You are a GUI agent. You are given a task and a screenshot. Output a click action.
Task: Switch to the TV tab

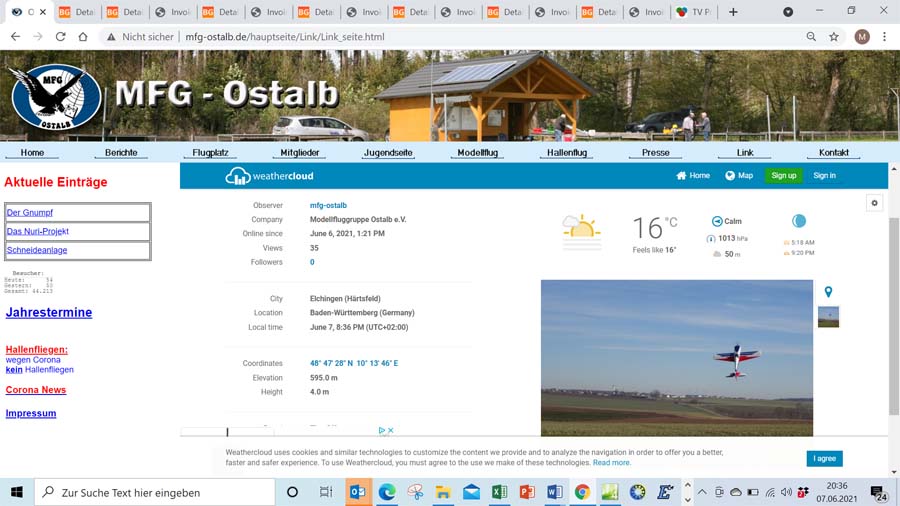[694, 12]
